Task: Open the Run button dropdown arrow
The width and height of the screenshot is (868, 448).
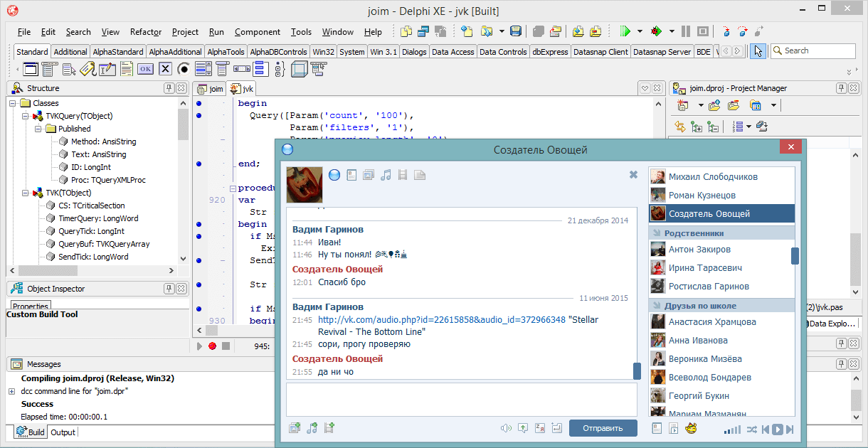Action: pyautogui.click(x=640, y=31)
